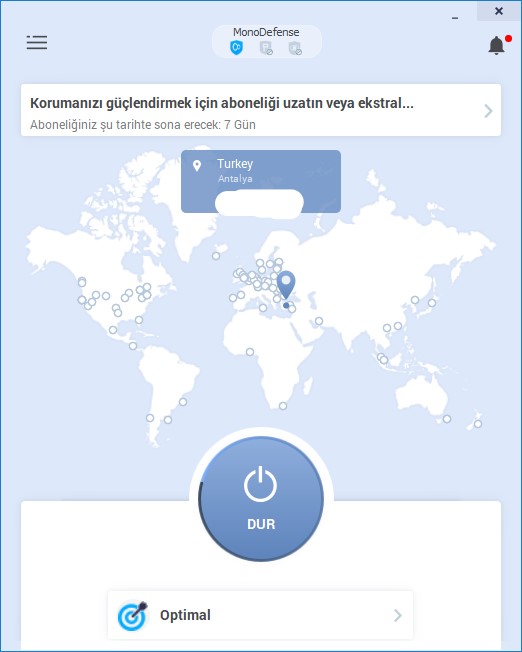Minimize the VPN window
Image resolution: width=522 pixels, height=652 pixels.
[455, 18]
